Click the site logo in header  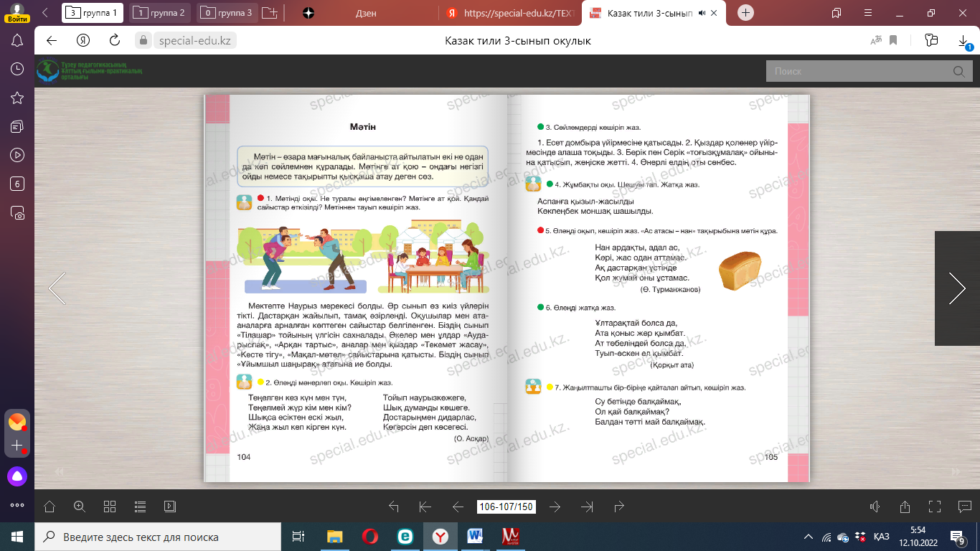pos(90,71)
